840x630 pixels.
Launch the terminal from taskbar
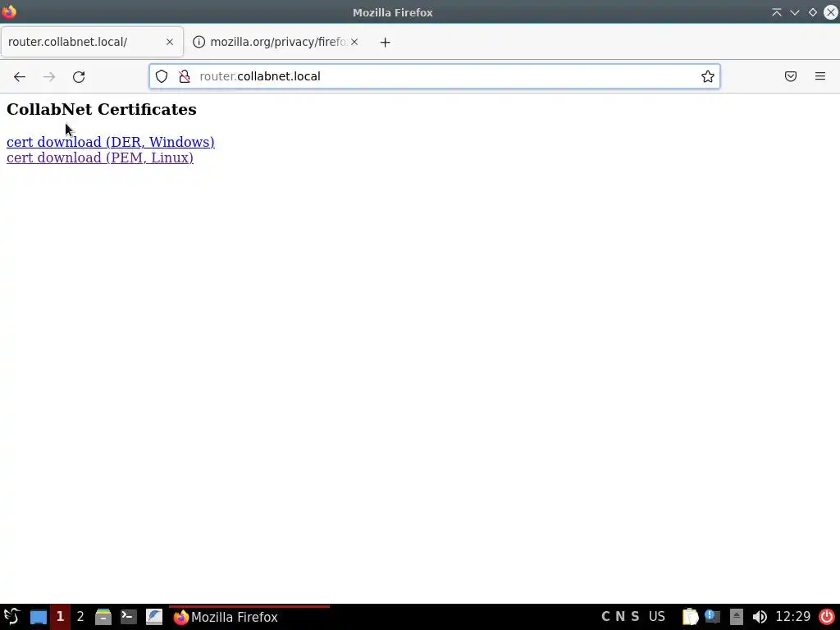pyautogui.click(x=129, y=617)
